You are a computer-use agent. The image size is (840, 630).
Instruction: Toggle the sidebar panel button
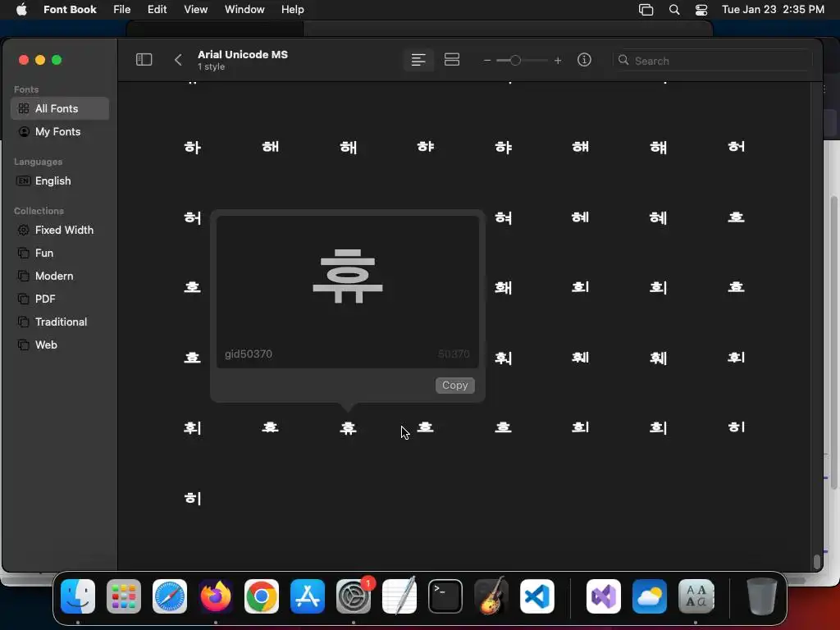144,59
